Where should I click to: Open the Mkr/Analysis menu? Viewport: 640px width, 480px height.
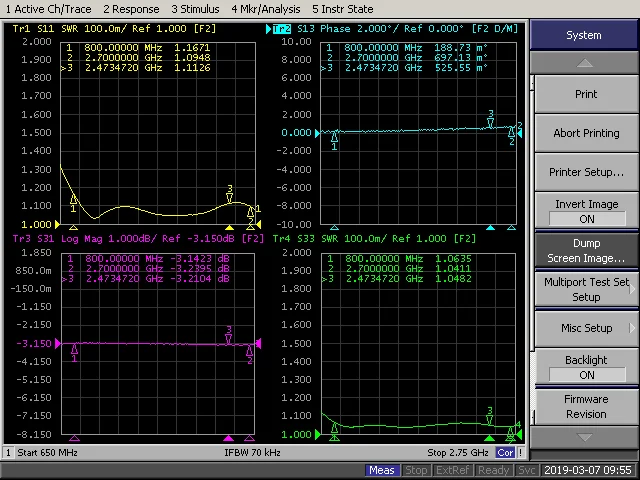[x=266, y=9]
